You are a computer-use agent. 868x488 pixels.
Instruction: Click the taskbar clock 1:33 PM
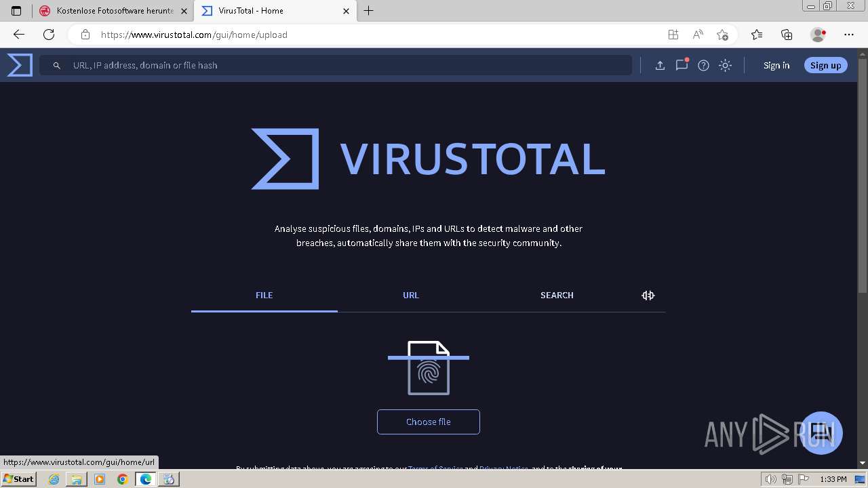[x=833, y=479]
